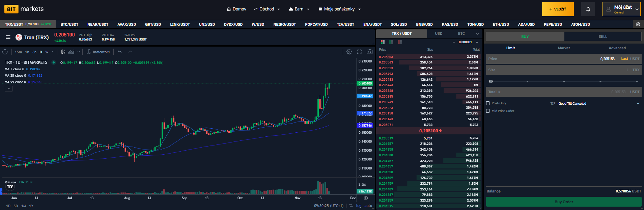Select the 6h chart interval
This screenshot has height=210, width=644.
[34, 52]
